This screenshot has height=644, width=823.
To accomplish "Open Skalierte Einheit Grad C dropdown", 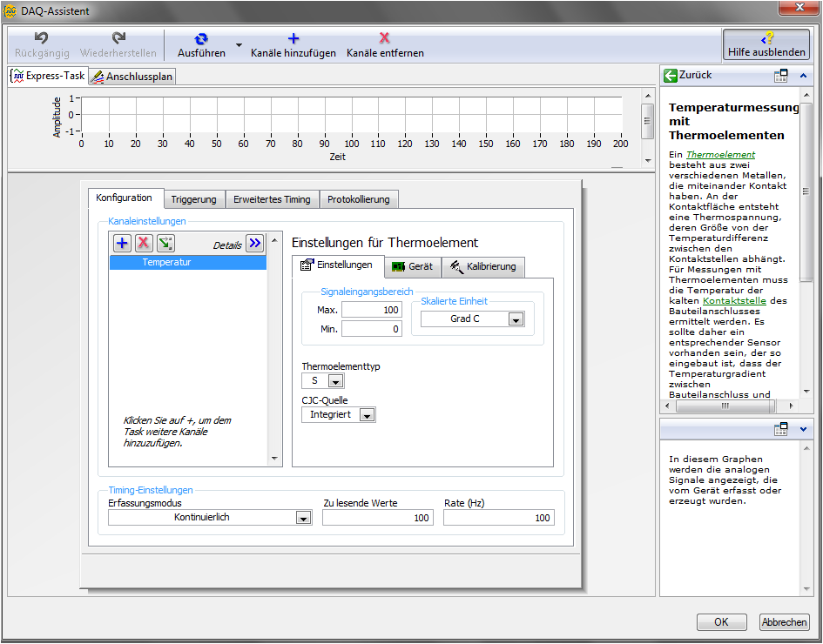I will pos(516,319).
